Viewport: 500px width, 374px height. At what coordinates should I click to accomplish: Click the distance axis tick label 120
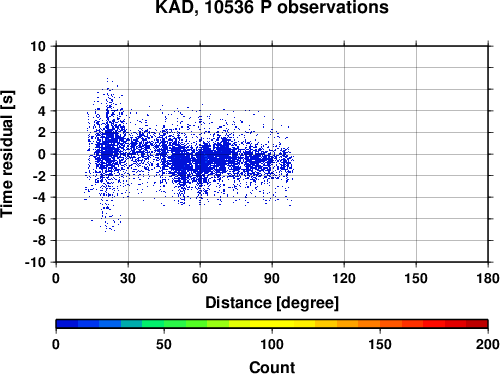[344, 278]
